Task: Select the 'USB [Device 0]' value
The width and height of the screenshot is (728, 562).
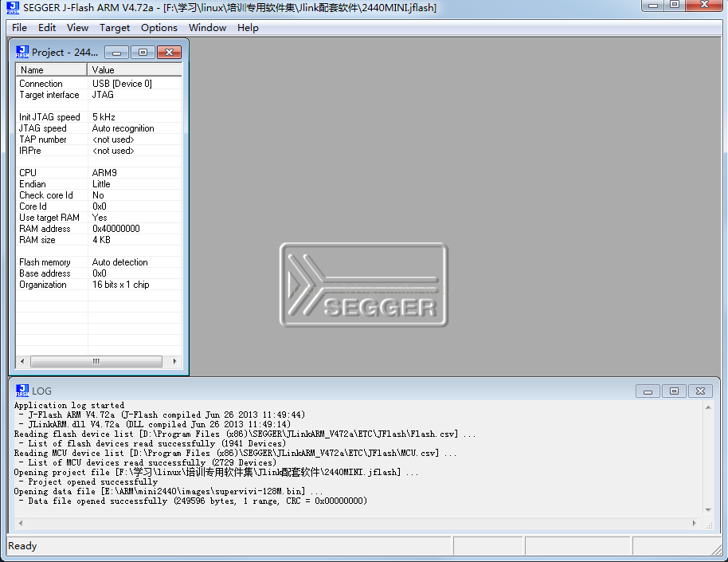Action: 122,84
